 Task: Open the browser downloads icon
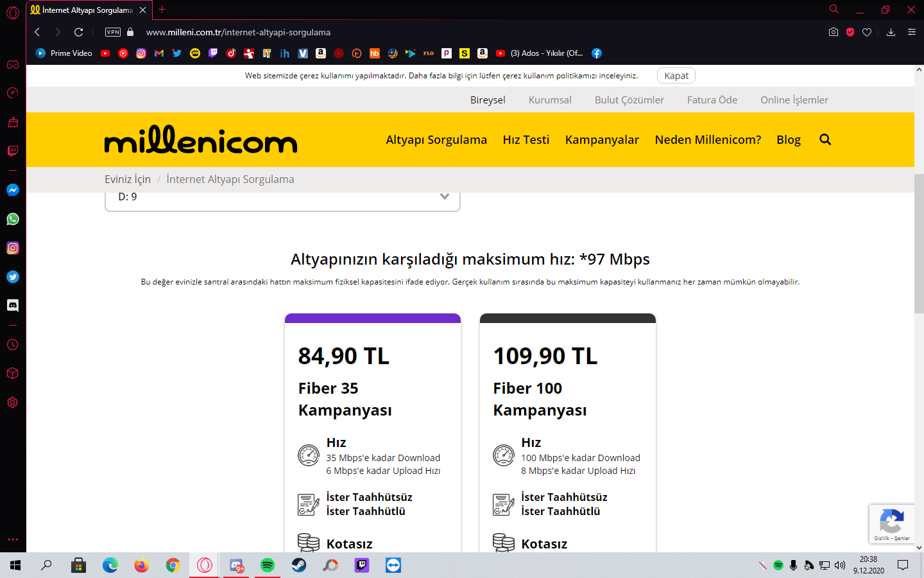[891, 32]
